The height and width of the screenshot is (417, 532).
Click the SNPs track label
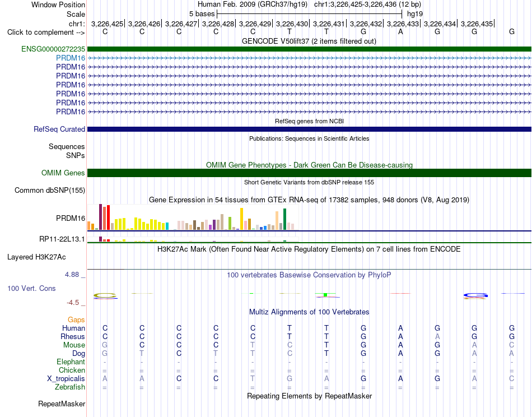[76, 155]
